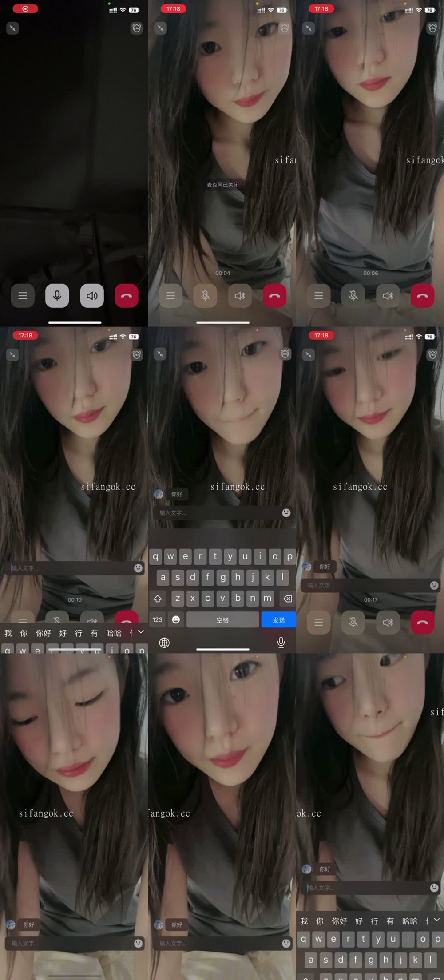
Task: Enable speaker in the 00:06 call
Action: (x=388, y=295)
